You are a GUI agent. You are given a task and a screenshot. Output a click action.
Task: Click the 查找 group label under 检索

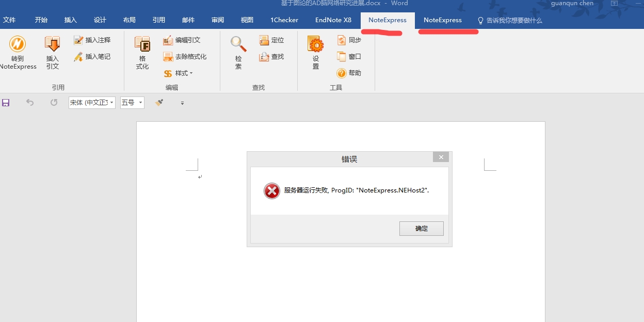coord(259,88)
